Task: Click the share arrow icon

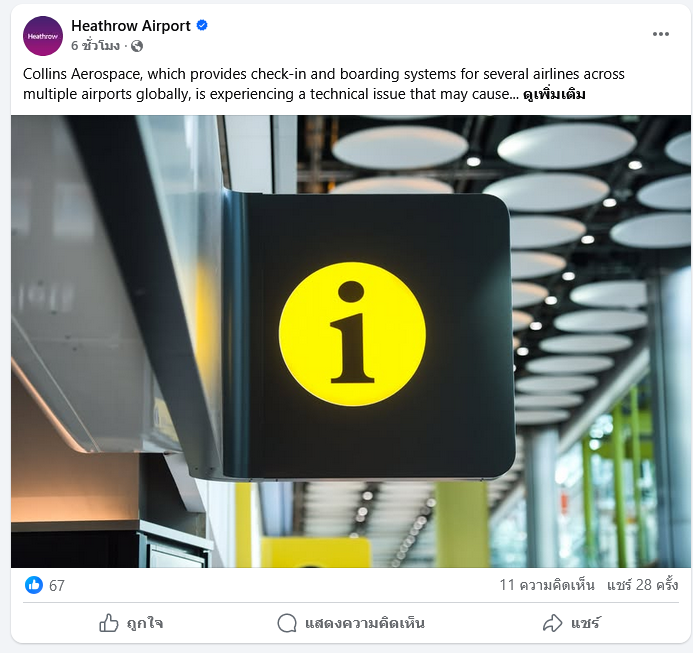Action: (x=552, y=623)
